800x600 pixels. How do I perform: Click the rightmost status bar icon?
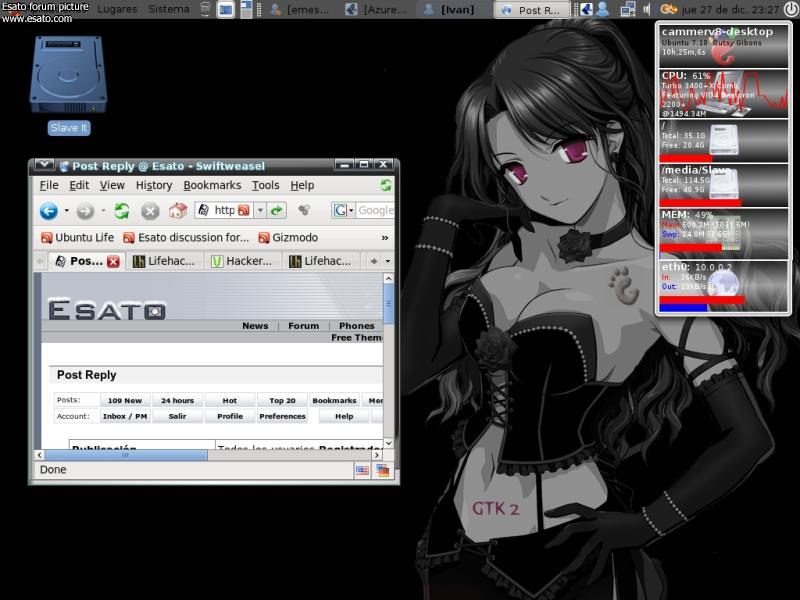pos(383,470)
